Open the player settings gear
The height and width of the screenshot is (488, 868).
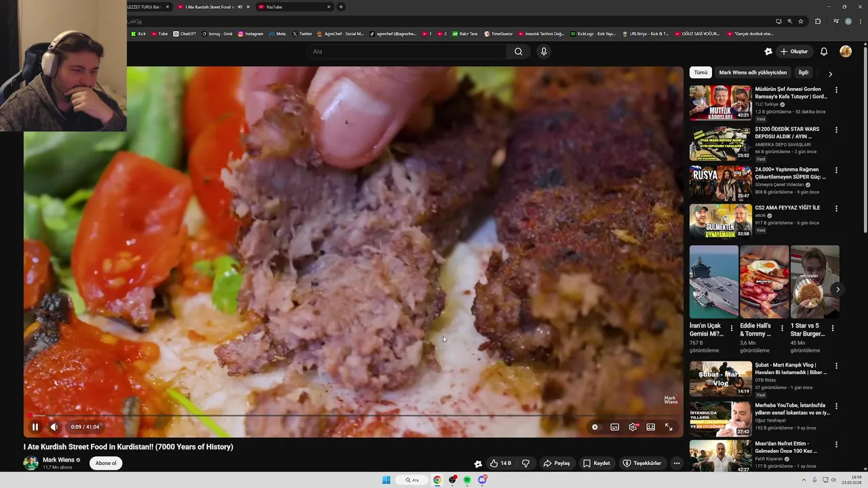click(633, 427)
